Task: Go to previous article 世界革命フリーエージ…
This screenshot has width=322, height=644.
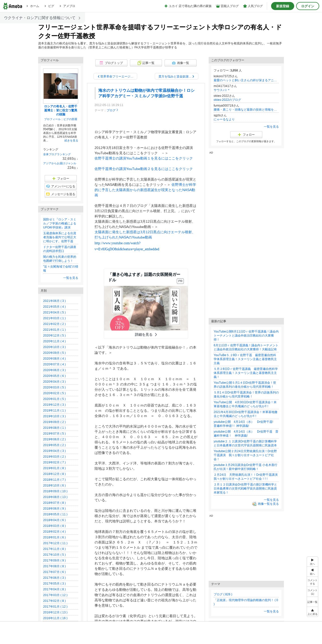Action: (115, 76)
